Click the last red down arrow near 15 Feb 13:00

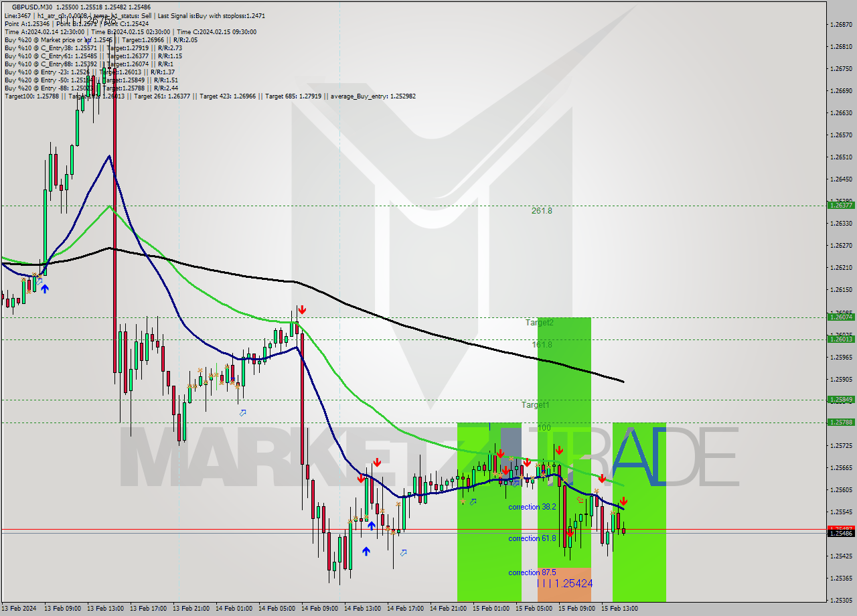coord(623,501)
